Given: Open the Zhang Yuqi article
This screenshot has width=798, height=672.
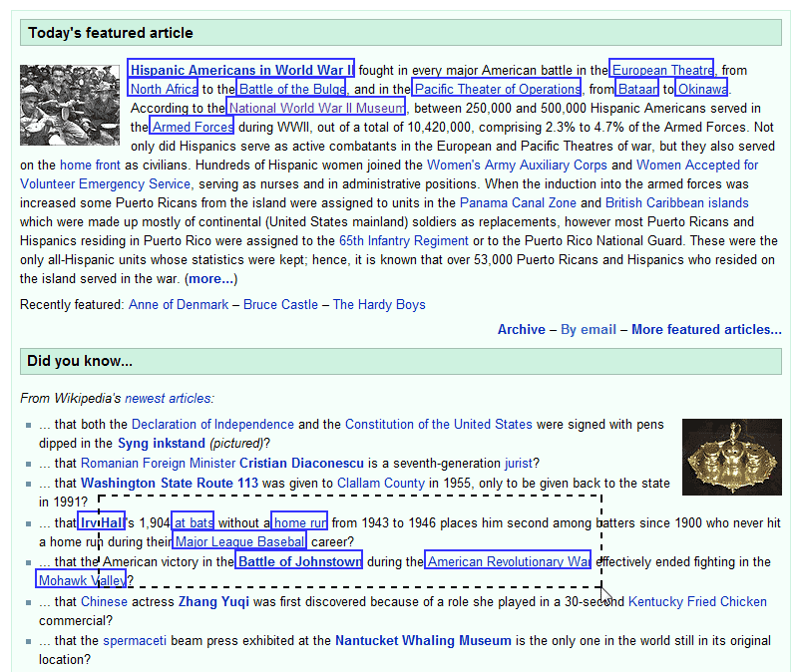Looking at the screenshot, I should pos(213,601).
